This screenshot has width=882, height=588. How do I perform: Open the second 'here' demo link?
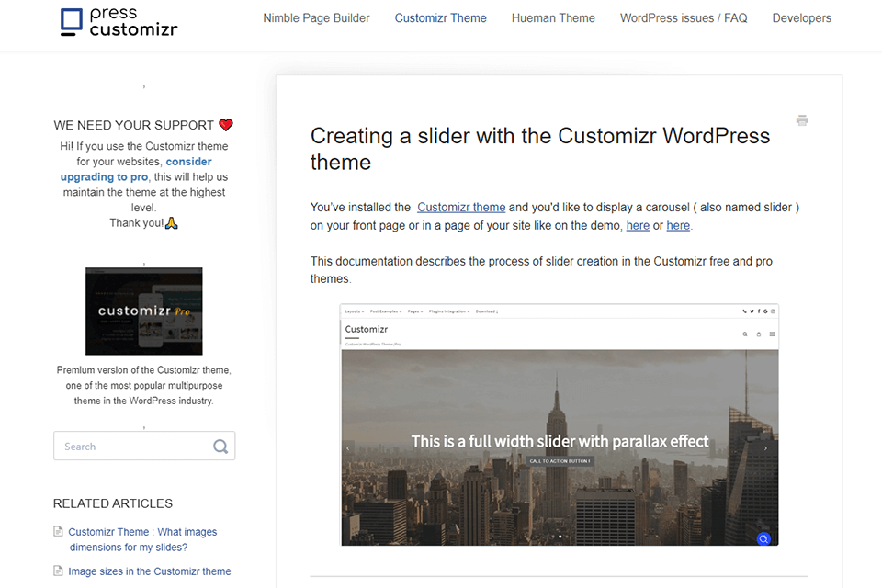[x=678, y=225]
